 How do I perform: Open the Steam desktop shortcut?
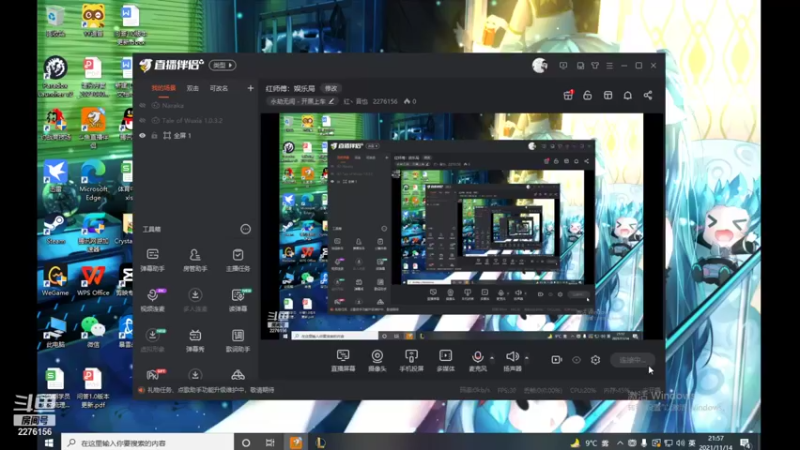point(55,230)
